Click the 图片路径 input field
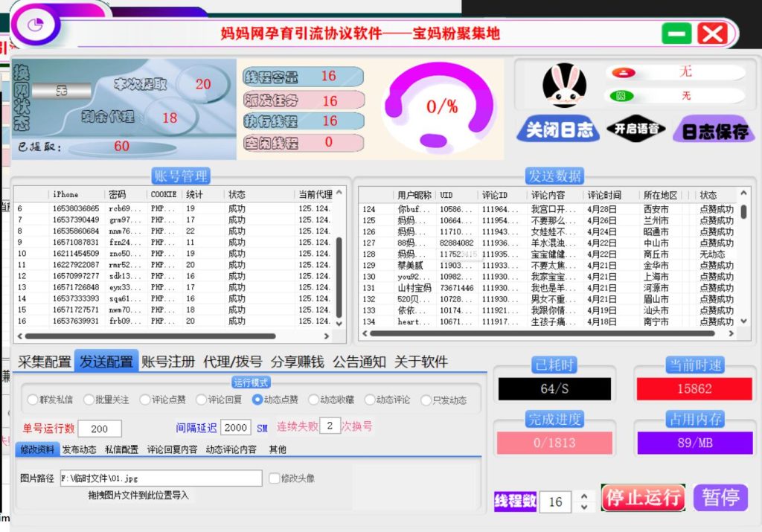The image size is (762, 532). click(160, 478)
